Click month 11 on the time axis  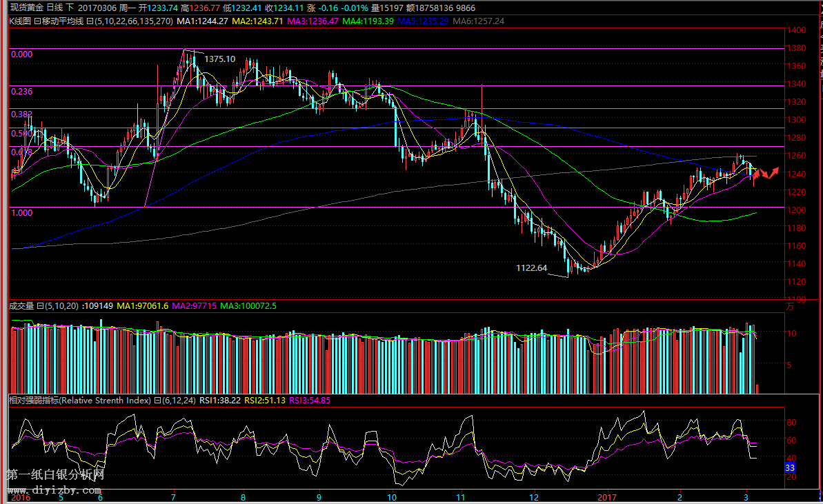[x=460, y=497]
